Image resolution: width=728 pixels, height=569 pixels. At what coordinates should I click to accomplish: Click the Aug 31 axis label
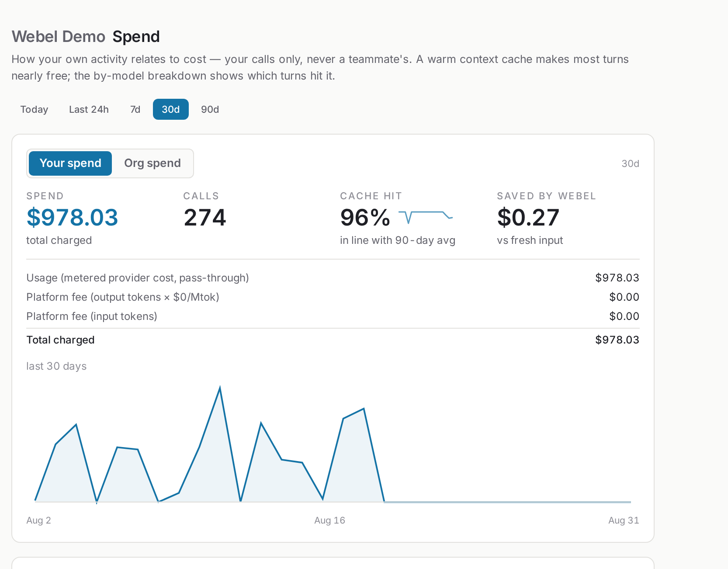[x=624, y=520]
